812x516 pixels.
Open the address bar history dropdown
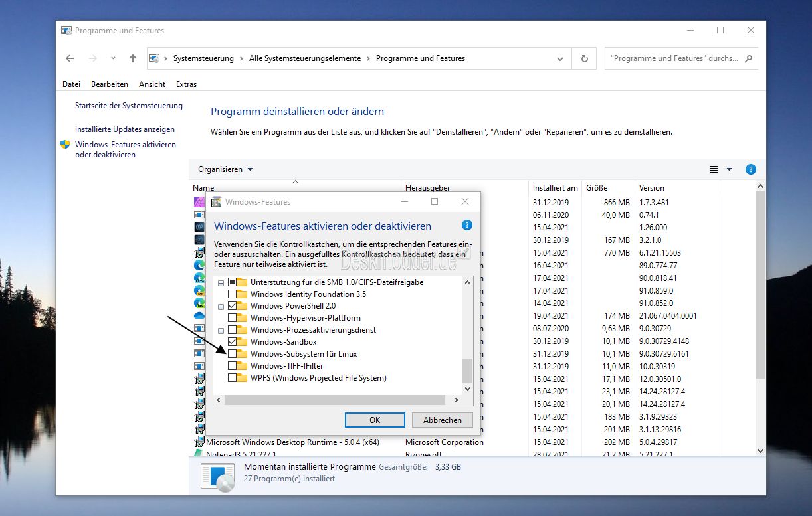click(x=560, y=58)
